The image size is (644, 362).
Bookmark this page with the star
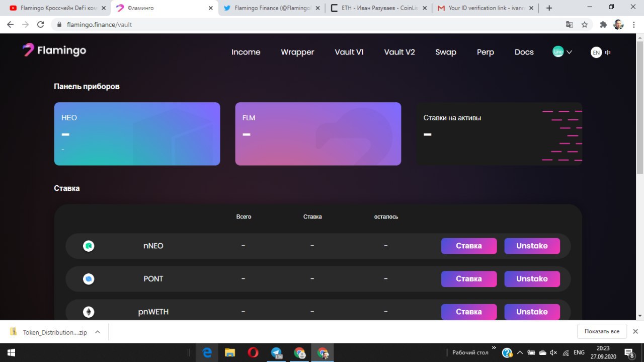[x=584, y=24]
